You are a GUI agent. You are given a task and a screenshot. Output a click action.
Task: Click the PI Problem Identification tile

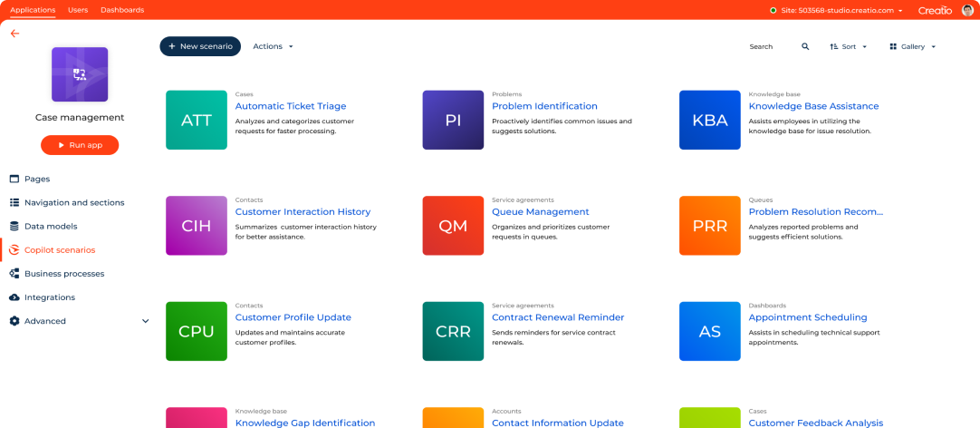pyautogui.click(x=453, y=120)
